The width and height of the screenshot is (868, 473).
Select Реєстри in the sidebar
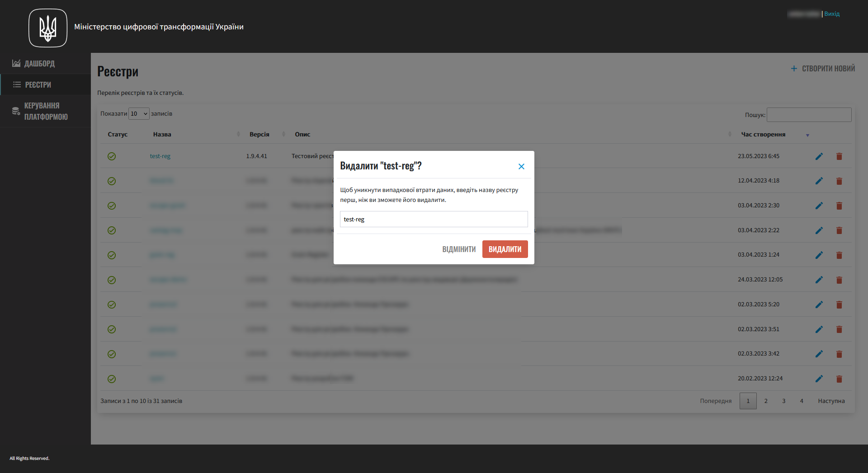45,84
